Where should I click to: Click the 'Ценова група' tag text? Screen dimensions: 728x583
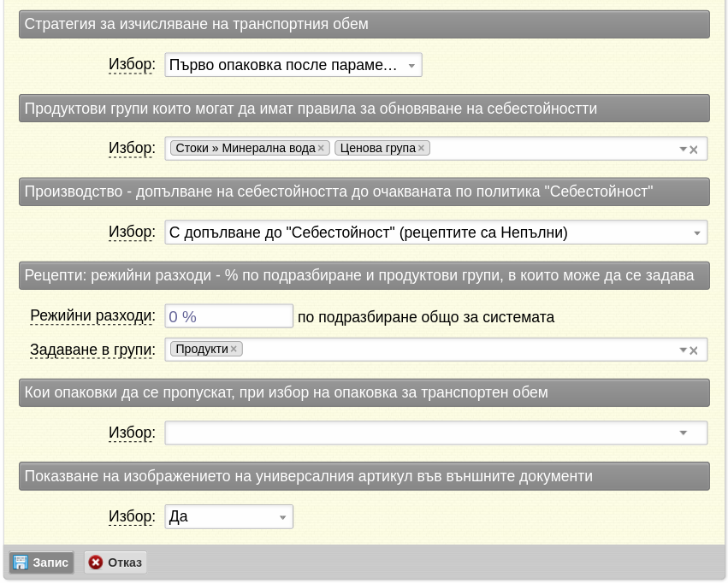(377, 149)
